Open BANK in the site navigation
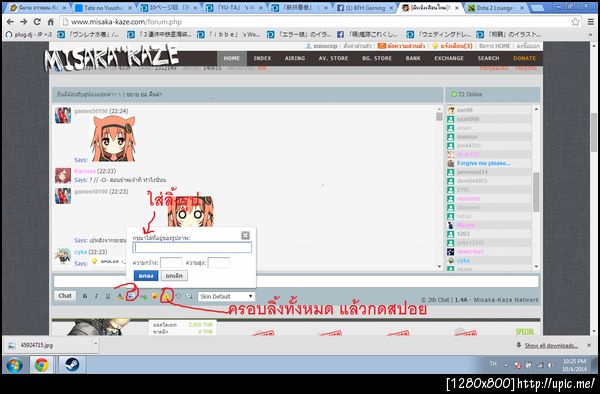Screen dimensions: 600x394 413,59
